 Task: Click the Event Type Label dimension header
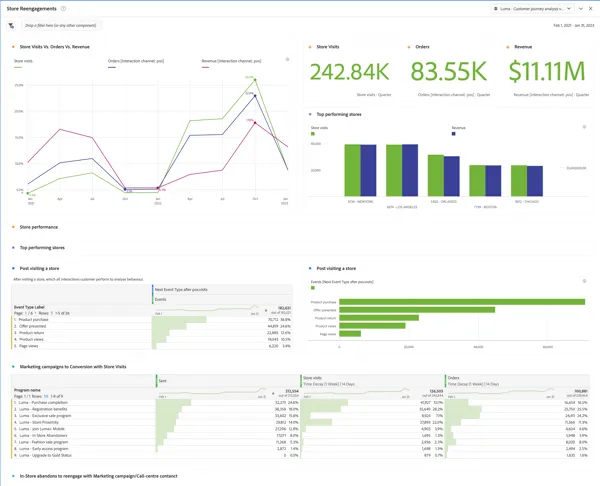coord(29,307)
